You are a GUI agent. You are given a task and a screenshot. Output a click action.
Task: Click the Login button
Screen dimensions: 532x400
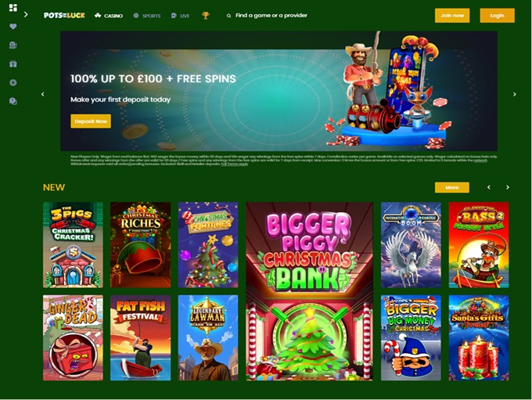pyautogui.click(x=497, y=16)
